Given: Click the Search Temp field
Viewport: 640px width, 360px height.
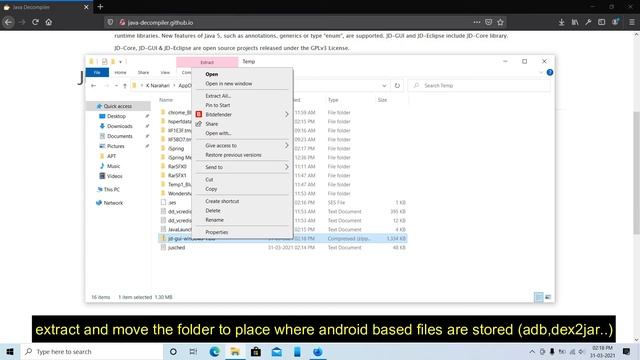Looking at the screenshot, I should pos(479,85).
